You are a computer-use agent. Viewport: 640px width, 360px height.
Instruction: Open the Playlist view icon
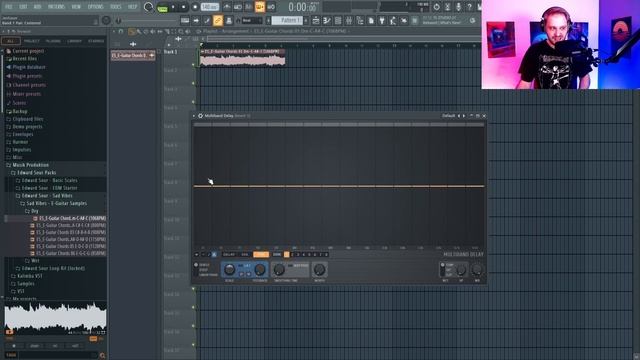316,20
